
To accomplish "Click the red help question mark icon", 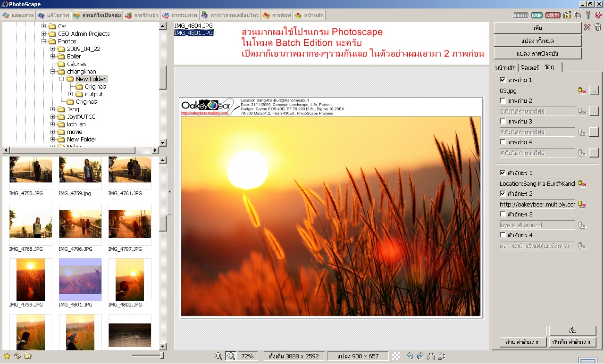I will coord(598,16).
